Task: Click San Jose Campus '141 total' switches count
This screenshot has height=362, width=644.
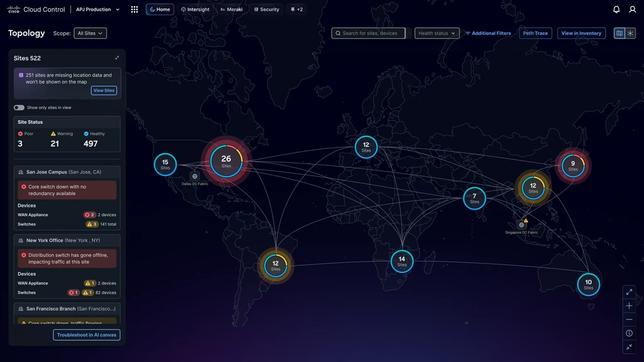Action: [x=108, y=224]
